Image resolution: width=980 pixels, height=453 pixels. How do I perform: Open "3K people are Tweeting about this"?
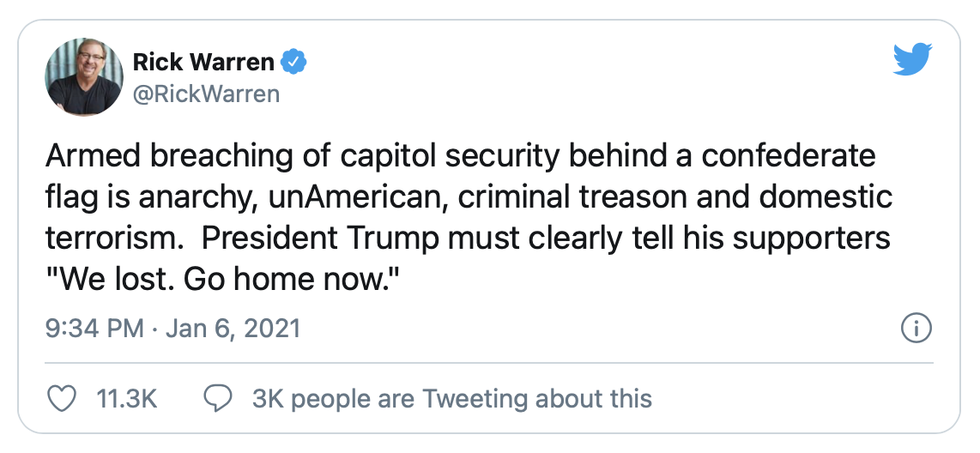(452, 398)
